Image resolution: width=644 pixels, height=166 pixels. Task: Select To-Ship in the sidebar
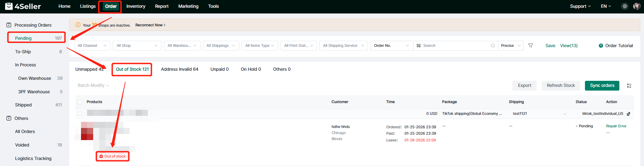coord(23,52)
